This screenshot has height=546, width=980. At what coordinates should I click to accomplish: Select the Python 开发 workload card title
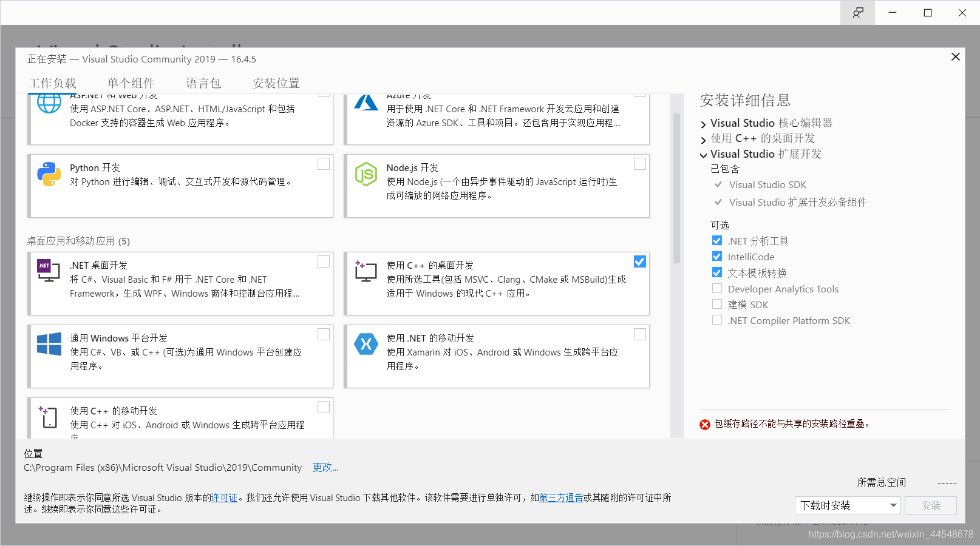coord(95,167)
